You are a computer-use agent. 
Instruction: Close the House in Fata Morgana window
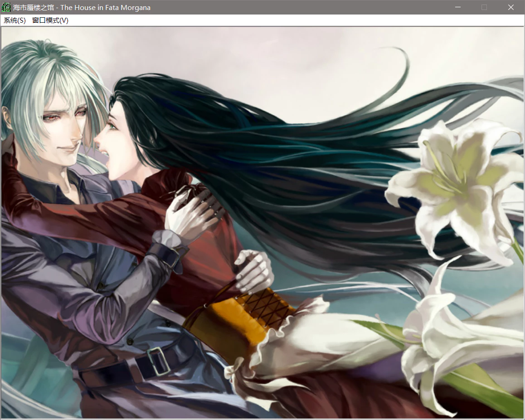click(510, 7)
